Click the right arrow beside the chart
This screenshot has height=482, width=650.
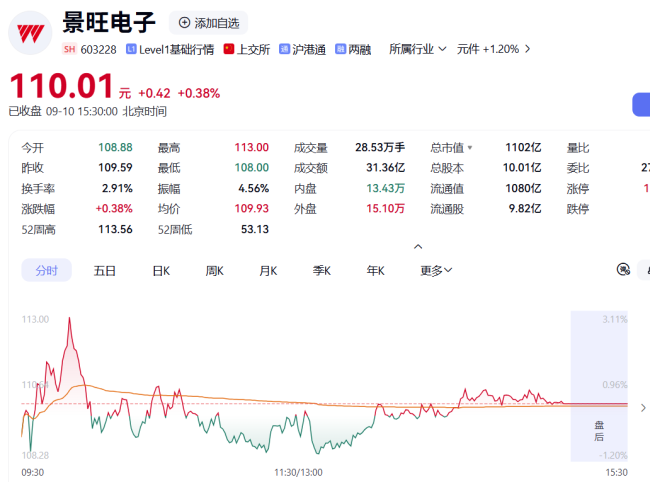click(643, 408)
